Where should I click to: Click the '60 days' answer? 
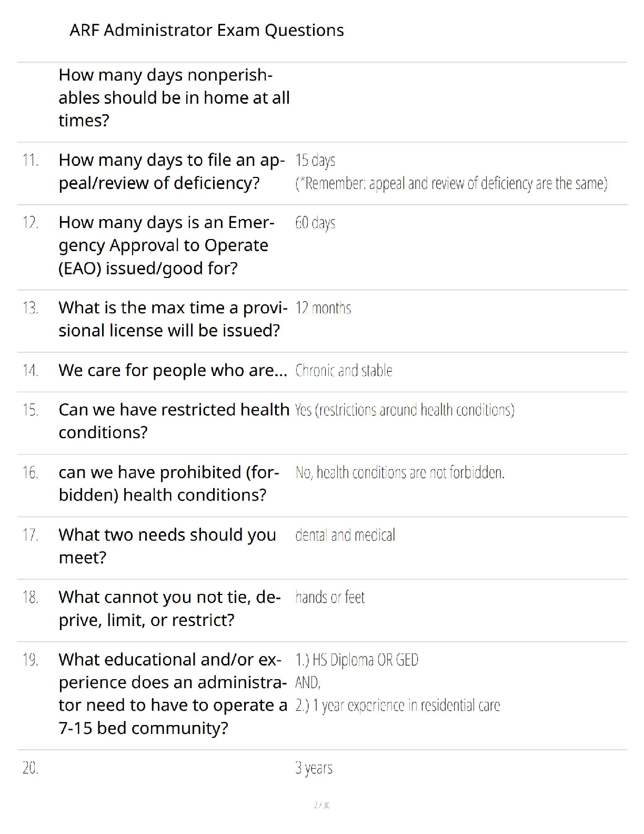tap(315, 223)
